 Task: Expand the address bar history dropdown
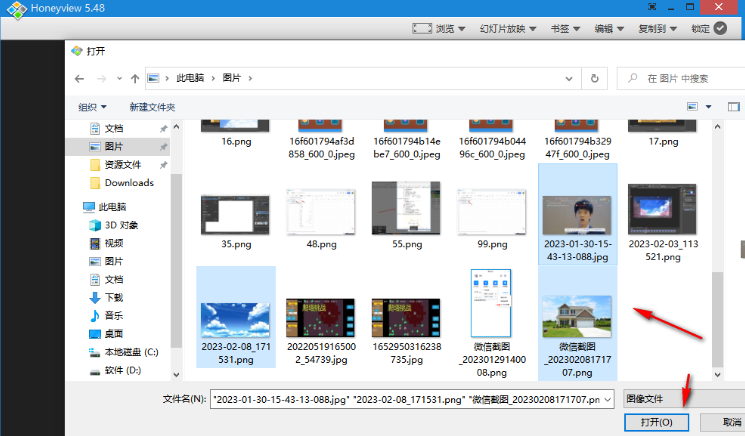[x=569, y=77]
